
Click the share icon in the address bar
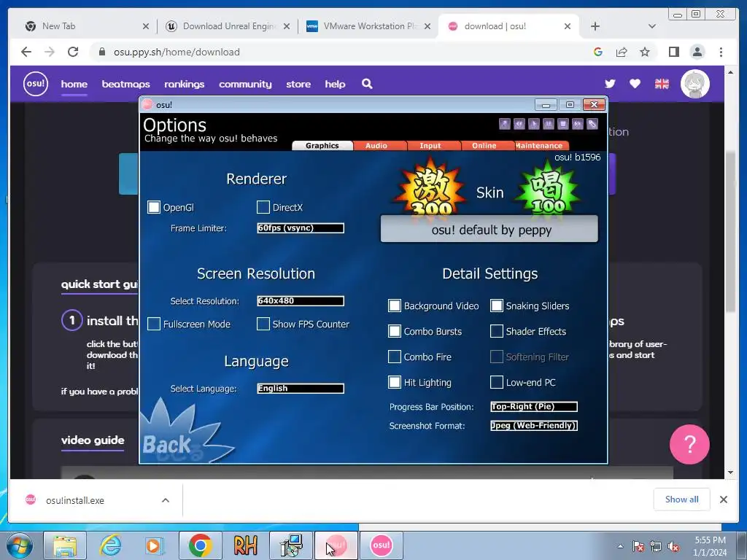pyautogui.click(x=622, y=52)
